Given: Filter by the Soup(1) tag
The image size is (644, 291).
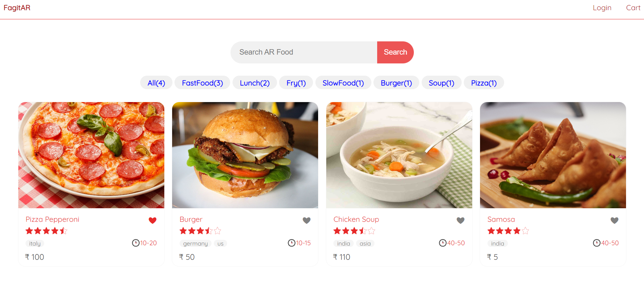Looking at the screenshot, I should pyautogui.click(x=441, y=83).
